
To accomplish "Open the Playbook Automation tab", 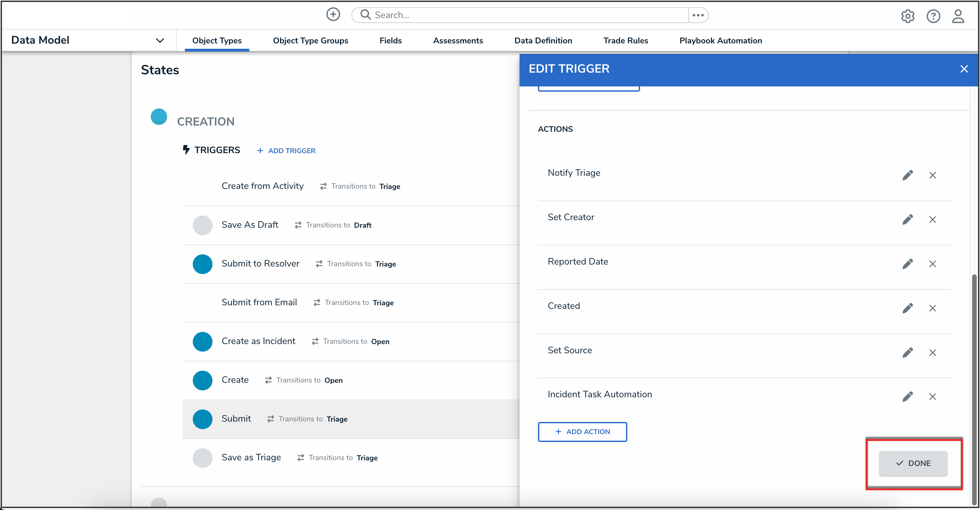I will click(x=721, y=40).
